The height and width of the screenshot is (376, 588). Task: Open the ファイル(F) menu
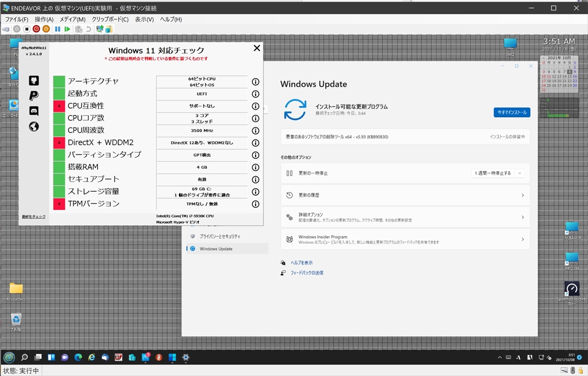[x=17, y=19]
